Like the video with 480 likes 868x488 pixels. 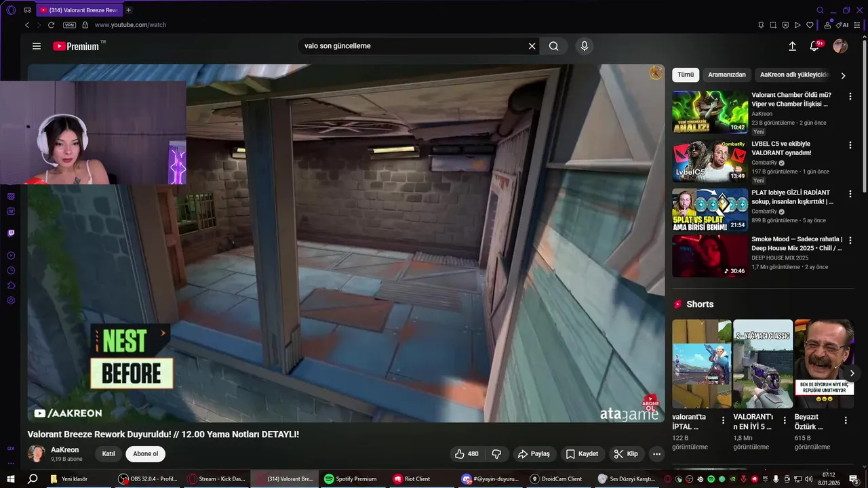[x=467, y=454]
